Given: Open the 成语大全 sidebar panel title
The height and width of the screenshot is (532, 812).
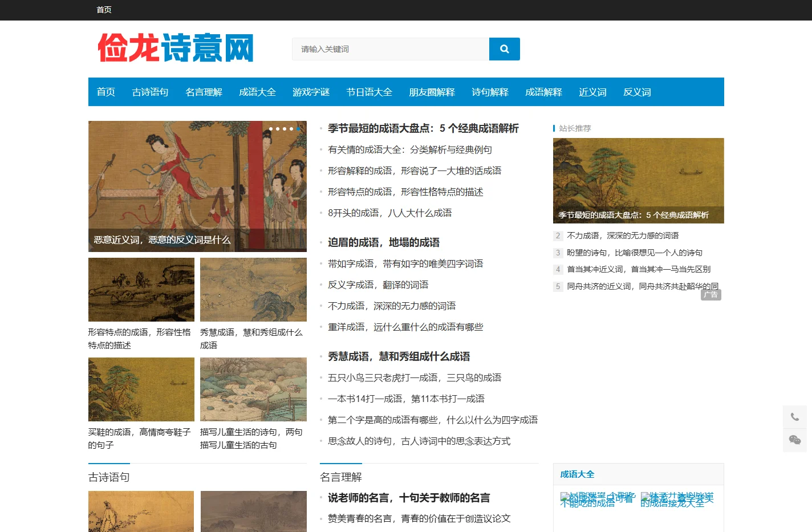Looking at the screenshot, I should [577, 474].
